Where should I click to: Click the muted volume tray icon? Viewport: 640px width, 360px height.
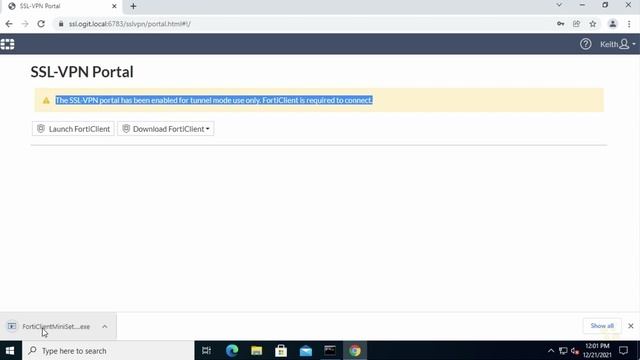tap(575, 351)
